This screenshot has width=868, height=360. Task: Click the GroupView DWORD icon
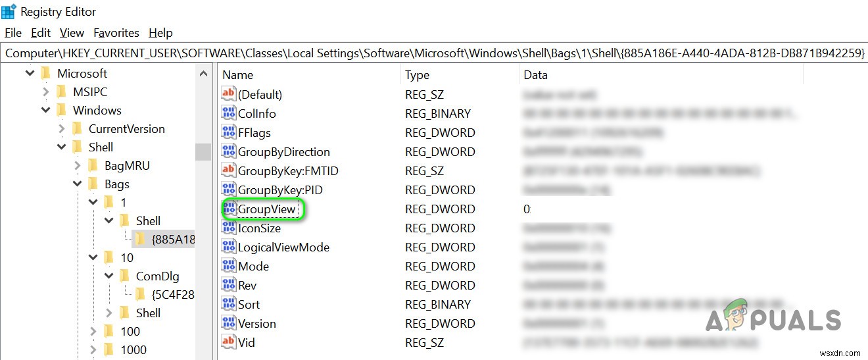pos(230,209)
